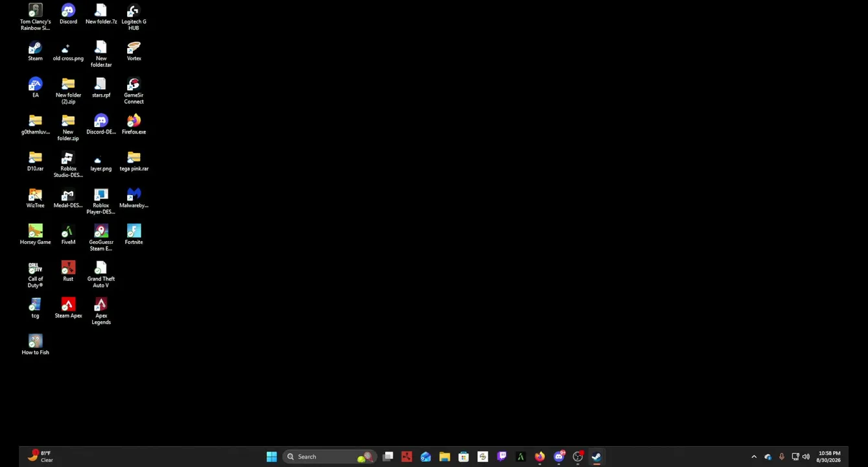Click the tega pink.rar archive

click(134, 162)
